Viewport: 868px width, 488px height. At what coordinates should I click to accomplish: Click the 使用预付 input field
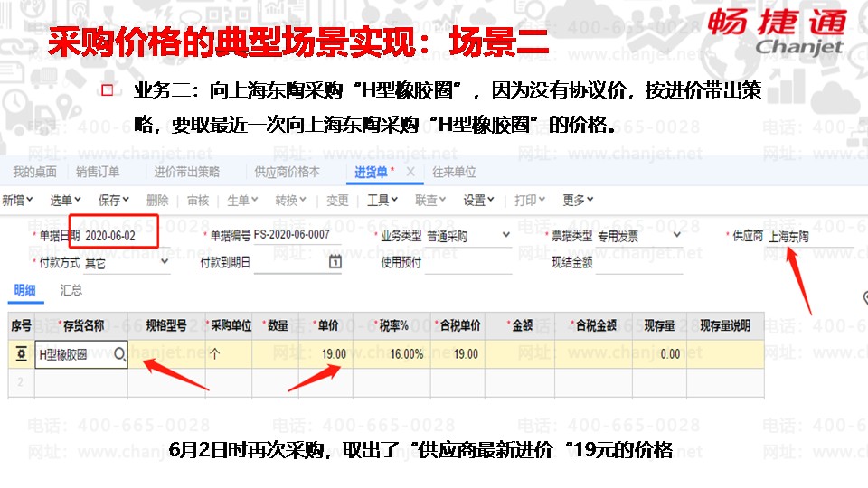point(468,263)
